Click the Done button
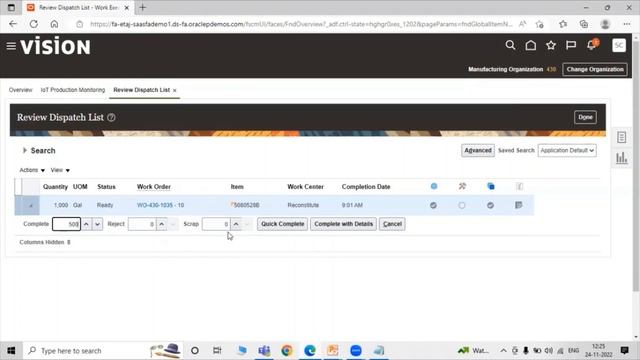Image resolution: width=640 pixels, height=360 pixels. pyautogui.click(x=585, y=117)
